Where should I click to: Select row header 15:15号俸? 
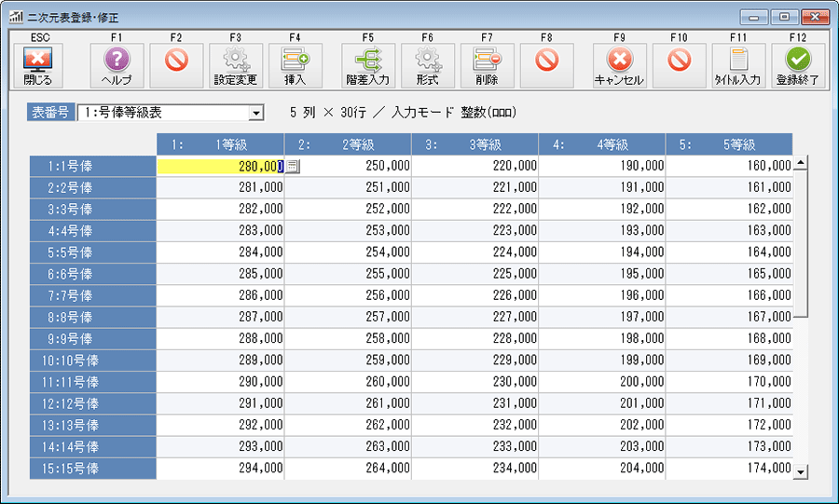click(92, 469)
